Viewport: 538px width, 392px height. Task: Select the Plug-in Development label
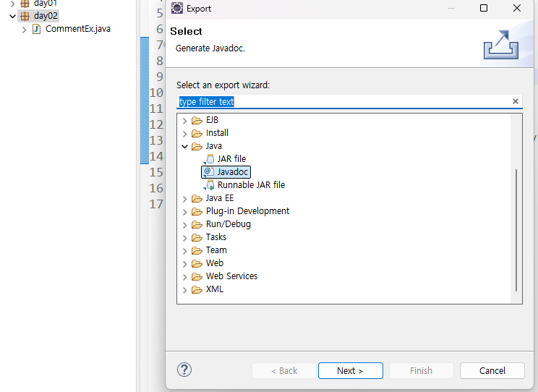[x=247, y=211]
